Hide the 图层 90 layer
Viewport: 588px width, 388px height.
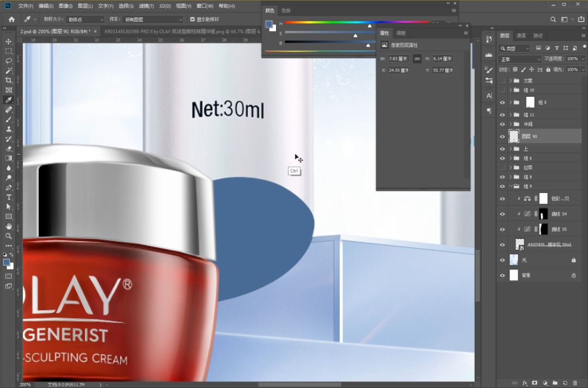tap(503, 137)
